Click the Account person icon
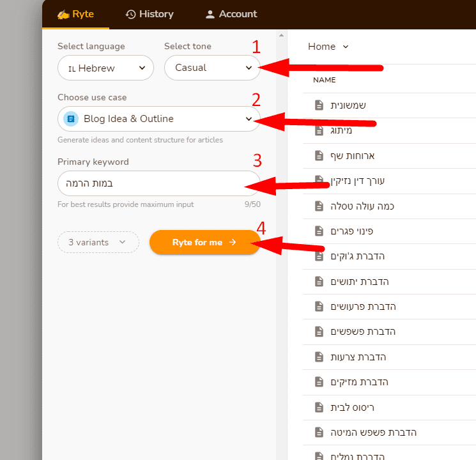The width and height of the screenshot is (476, 460). coord(210,14)
